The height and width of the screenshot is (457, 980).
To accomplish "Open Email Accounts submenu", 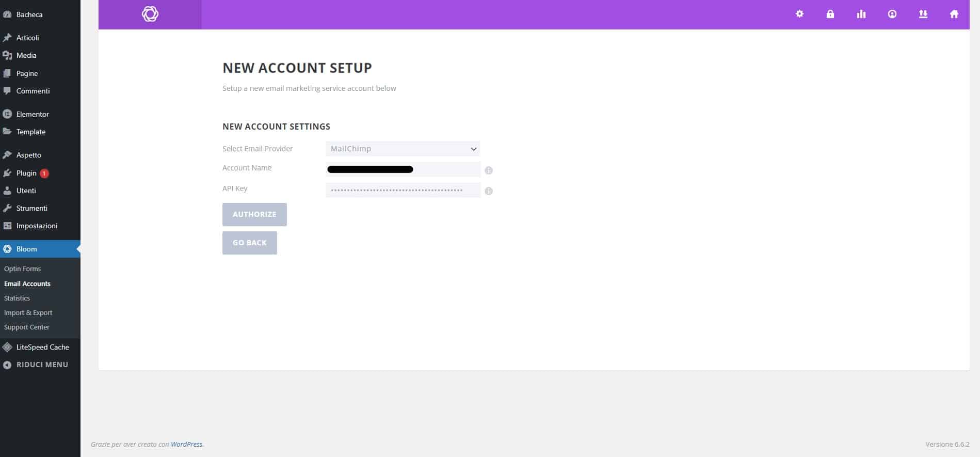I will pos(27,283).
